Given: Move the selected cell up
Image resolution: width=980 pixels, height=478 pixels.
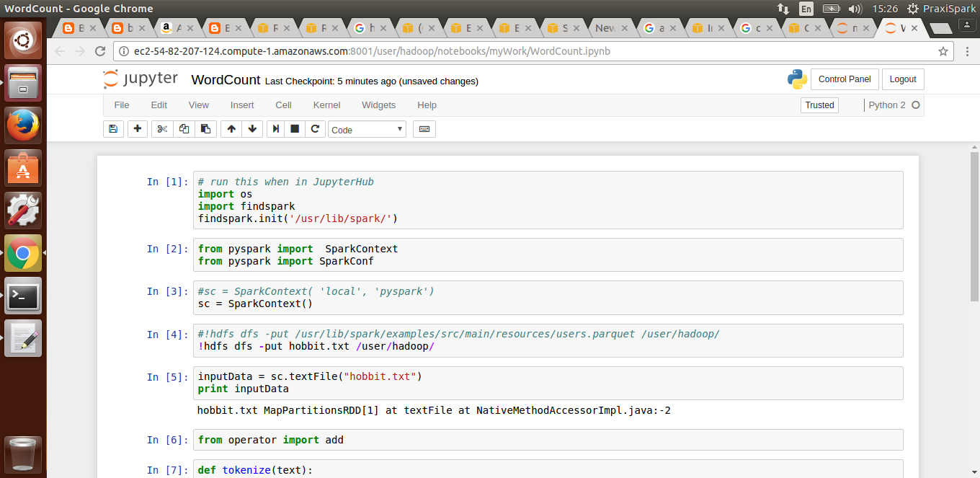Looking at the screenshot, I should point(231,129).
